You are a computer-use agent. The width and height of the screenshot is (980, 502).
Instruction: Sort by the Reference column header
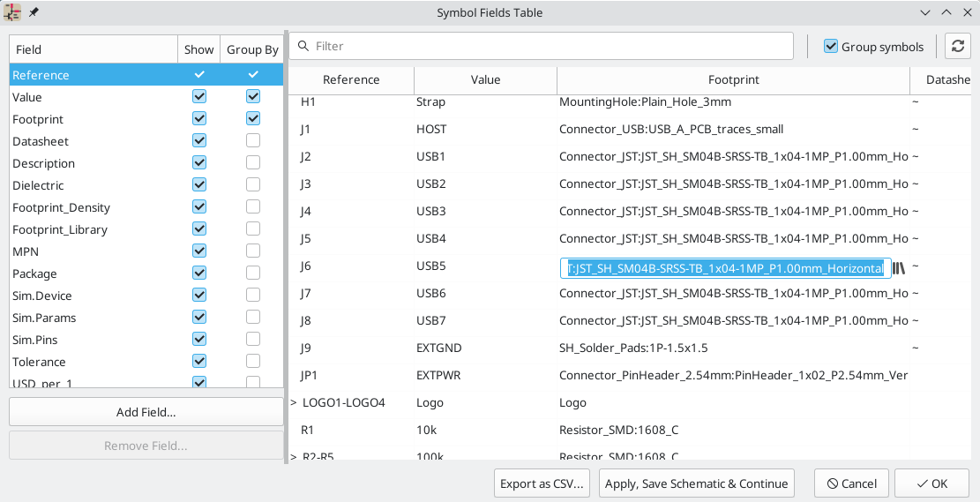351,79
